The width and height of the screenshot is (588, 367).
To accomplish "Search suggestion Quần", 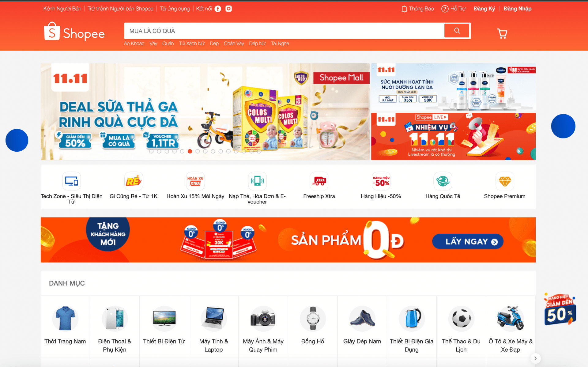I will pyautogui.click(x=168, y=44).
